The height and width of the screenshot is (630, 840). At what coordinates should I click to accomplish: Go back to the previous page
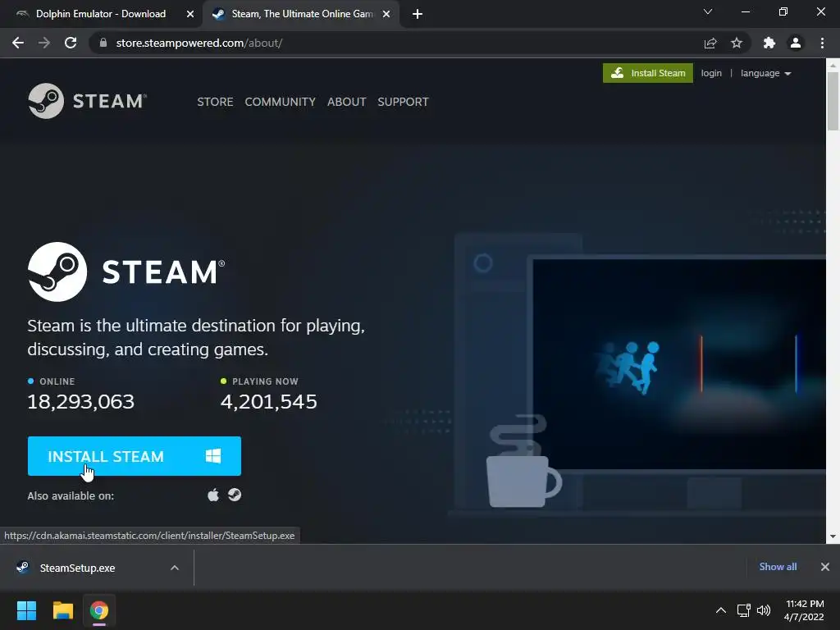[18, 43]
